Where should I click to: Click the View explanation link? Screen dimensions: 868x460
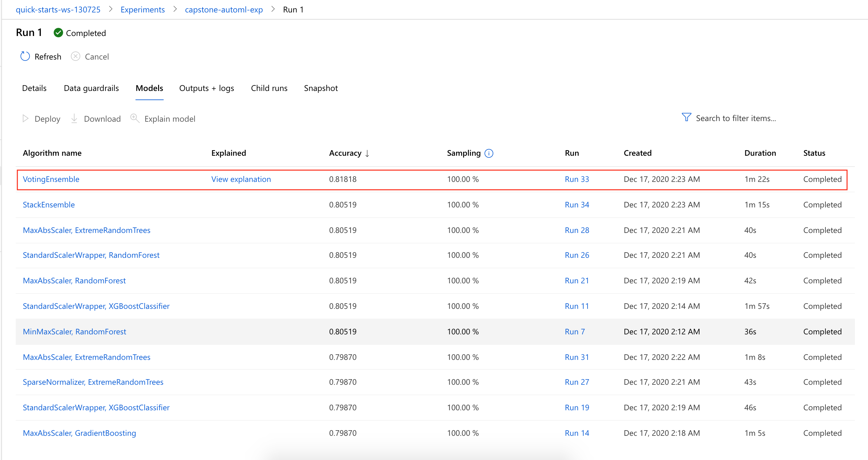pos(241,179)
